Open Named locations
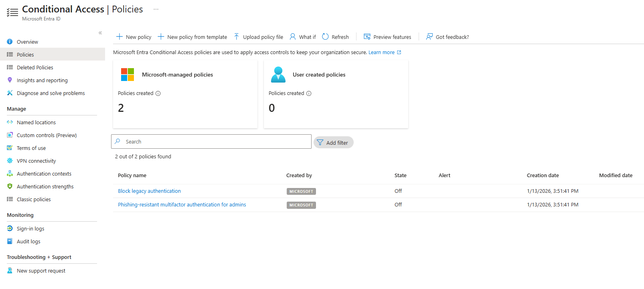The height and width of the screenshot is (289, 644). pyautogui.click(x=36, y=122)
